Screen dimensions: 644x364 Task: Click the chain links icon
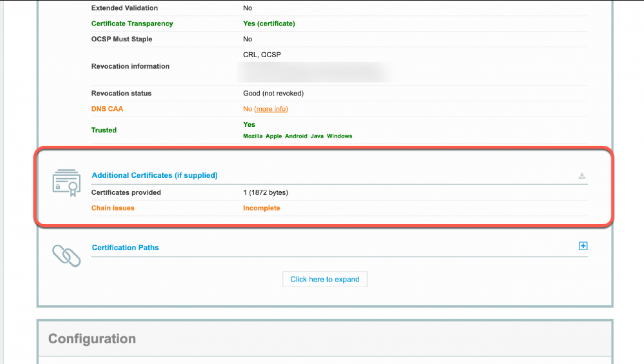[x=66, y=255]
